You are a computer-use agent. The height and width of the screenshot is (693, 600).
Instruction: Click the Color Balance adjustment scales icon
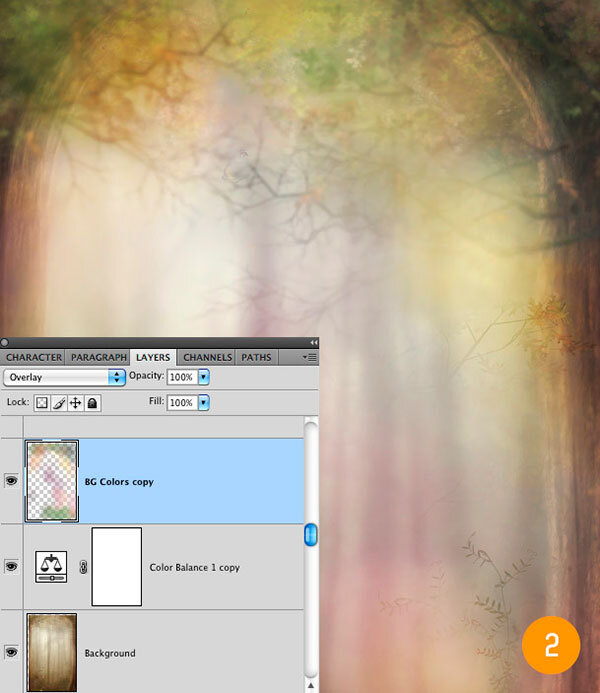tap(51, 567)
